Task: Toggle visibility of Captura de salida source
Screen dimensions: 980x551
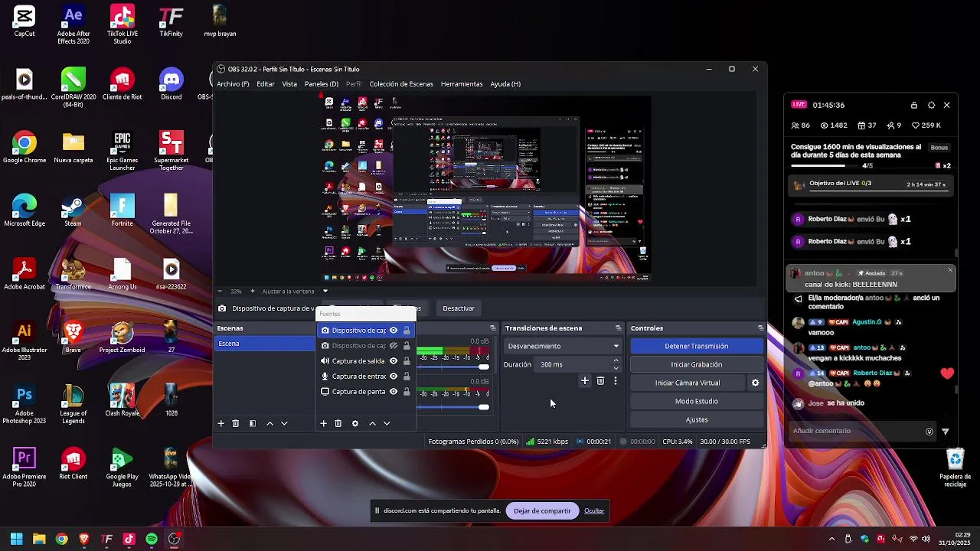Action: click(x=394, y=361)
